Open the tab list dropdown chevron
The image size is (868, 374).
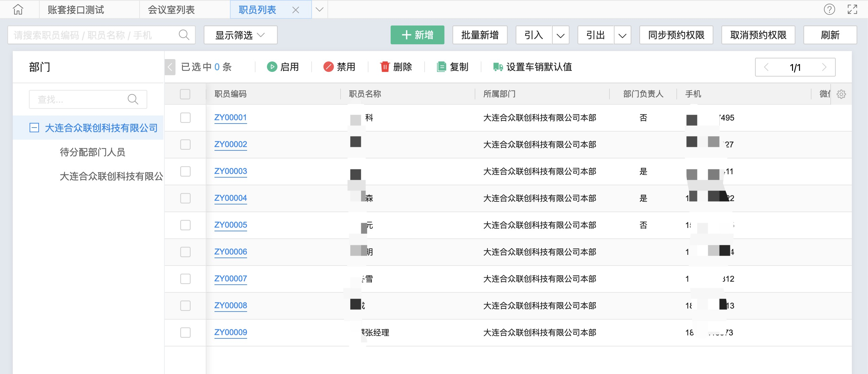[319, 9]
